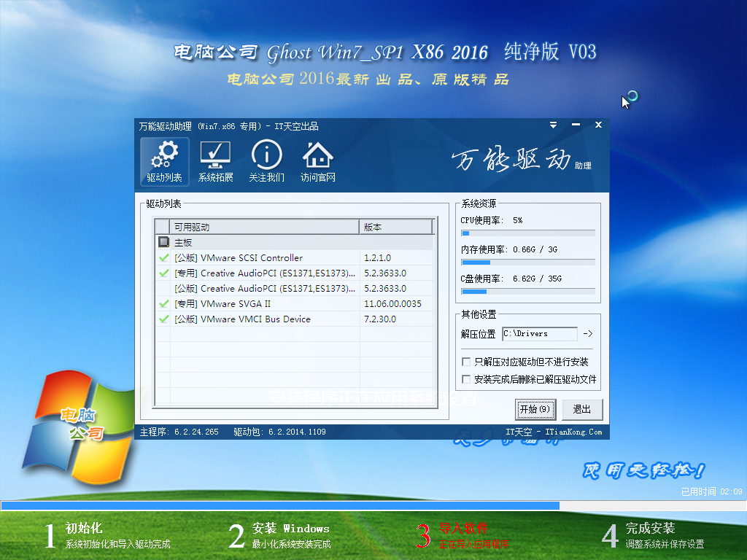Click the 退出 button

(x=581, y=410)
